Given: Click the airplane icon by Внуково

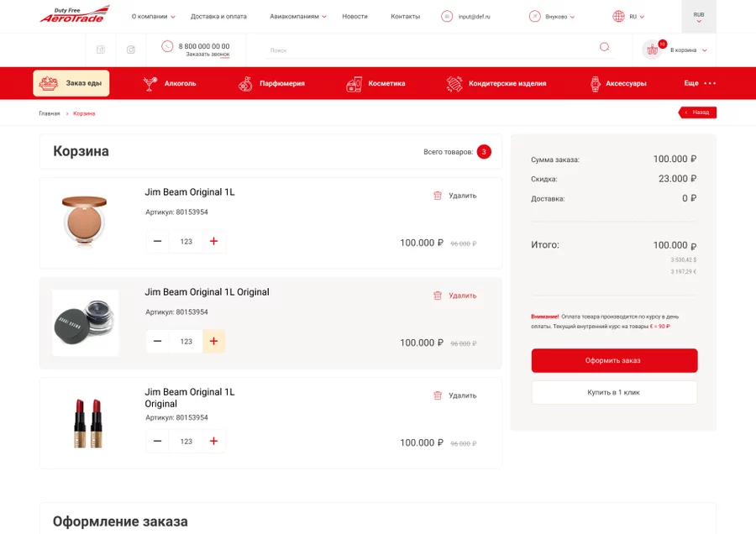Looking at the screenshot, I should point(535,17).
